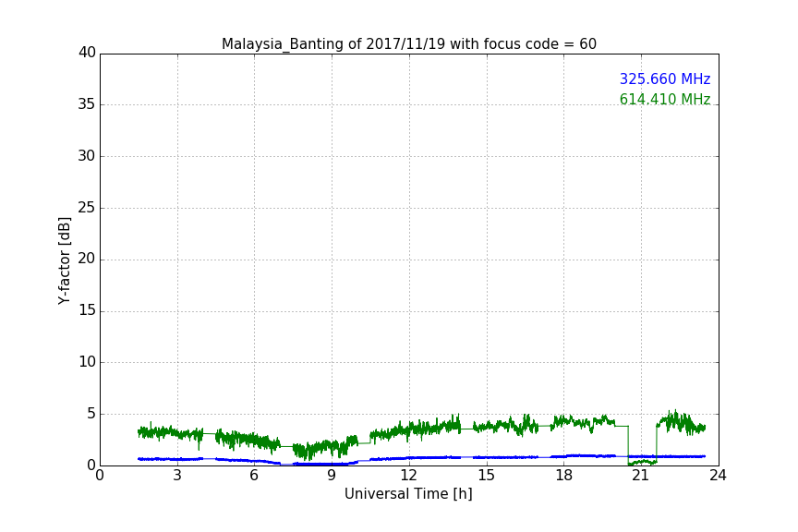This screenshot has width=798, height=532.
Task: Click the x-axis tick label '12'
Action: (x=409, y=476)
